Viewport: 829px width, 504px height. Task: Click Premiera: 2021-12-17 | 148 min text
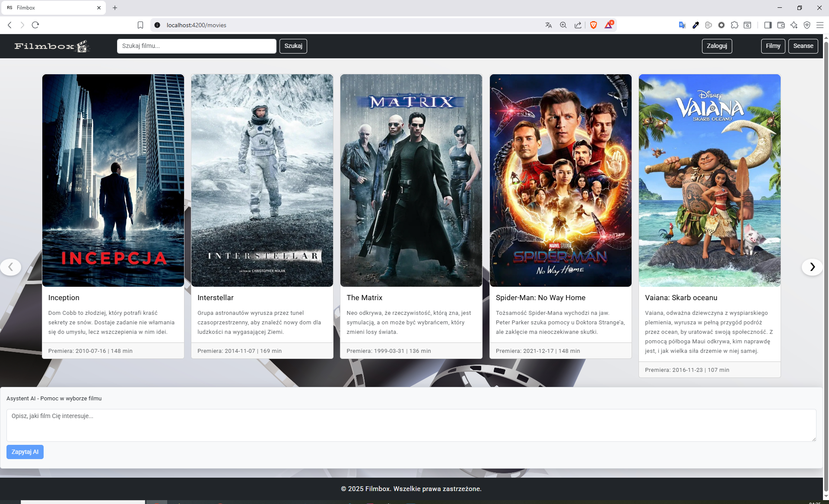538,351
